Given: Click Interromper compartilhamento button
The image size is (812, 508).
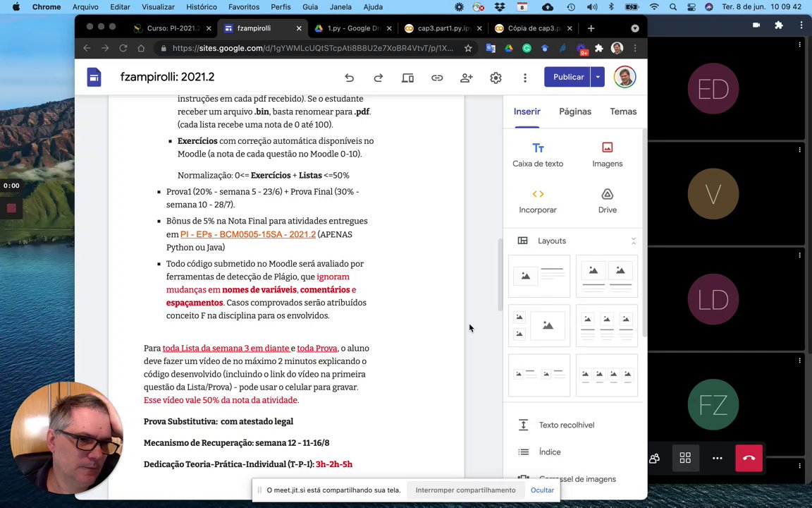Looking at the screenshot, I should [465, 490].
